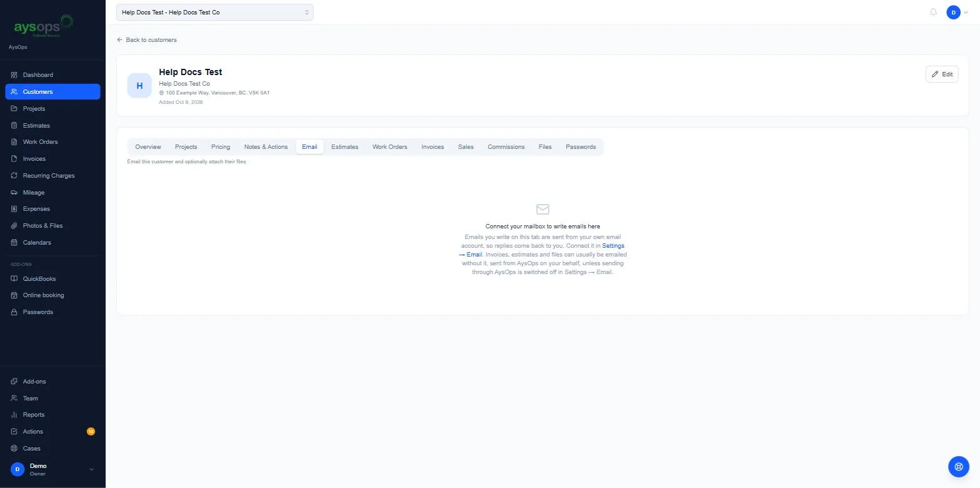Click the Mileage car icon in the sidebar
The width and height of the screenshot is (980, 488).
pyautogui.click(x=14, y=193)
